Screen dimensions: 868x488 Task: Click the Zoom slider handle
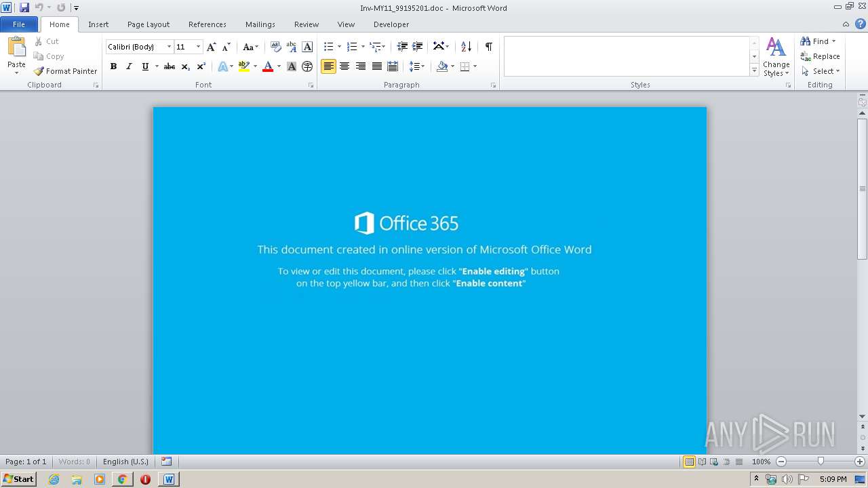point(821,462)
